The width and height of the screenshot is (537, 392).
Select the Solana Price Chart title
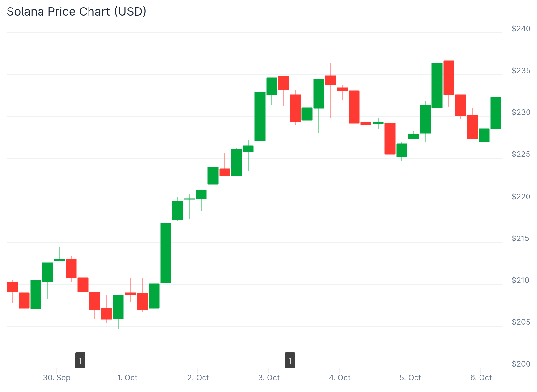[76, 12]
